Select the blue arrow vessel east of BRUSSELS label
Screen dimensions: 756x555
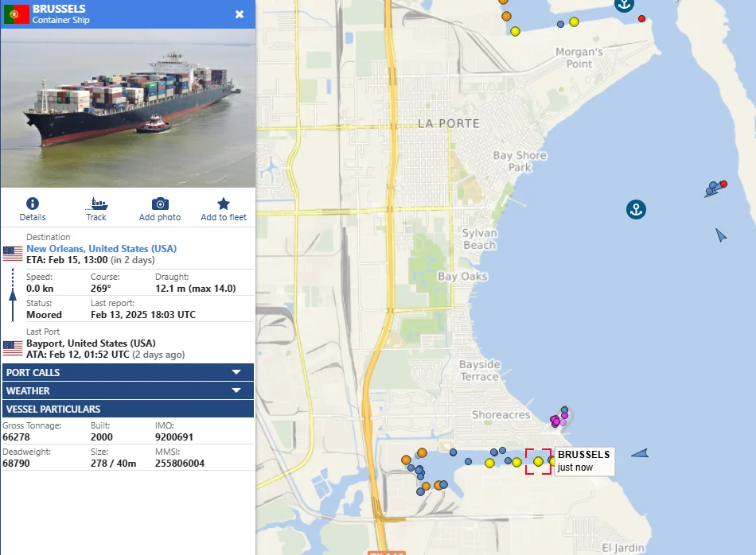pyautogui.click(x=640, y=453)
